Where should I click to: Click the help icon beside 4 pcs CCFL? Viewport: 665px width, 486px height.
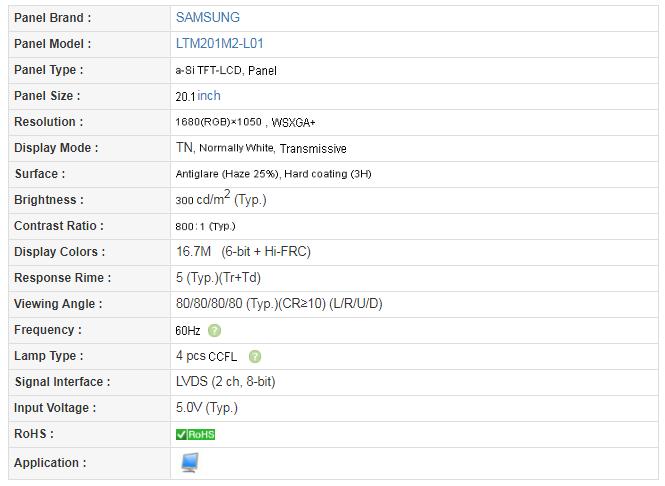click(255, 356)
